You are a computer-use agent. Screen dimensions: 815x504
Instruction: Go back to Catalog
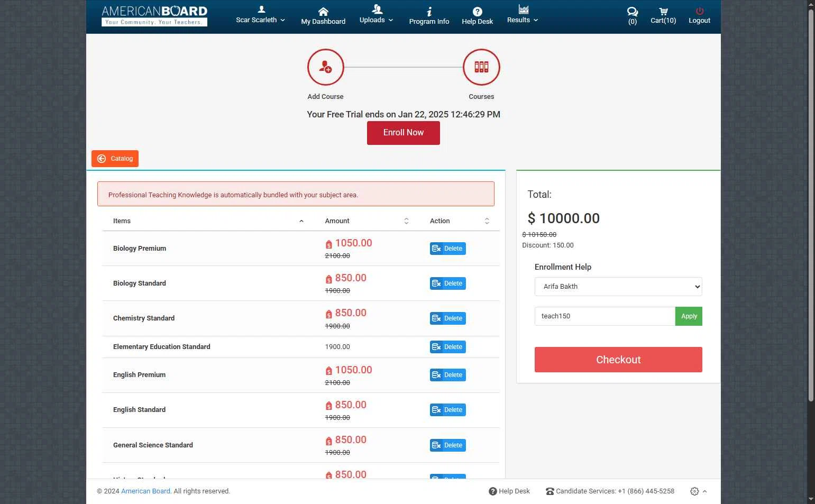click(x=115, y=159)
